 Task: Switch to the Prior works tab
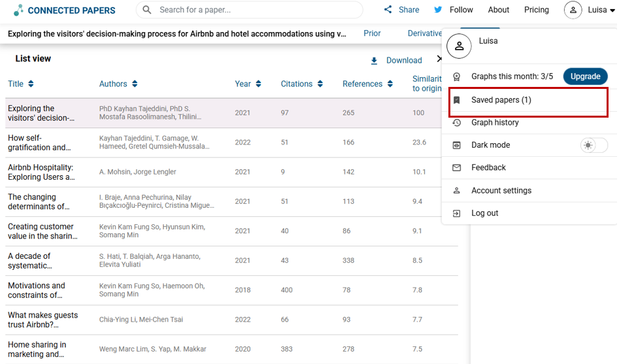coord(372,33)
